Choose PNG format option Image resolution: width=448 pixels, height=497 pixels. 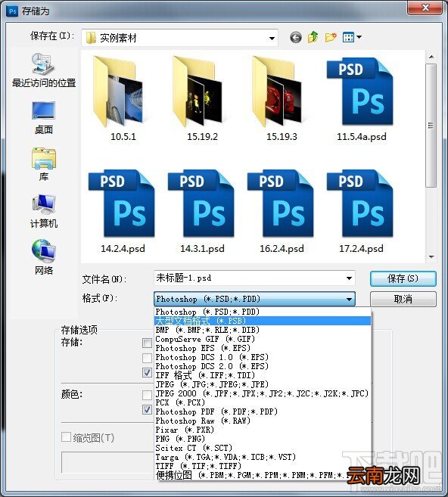[263, 439]
